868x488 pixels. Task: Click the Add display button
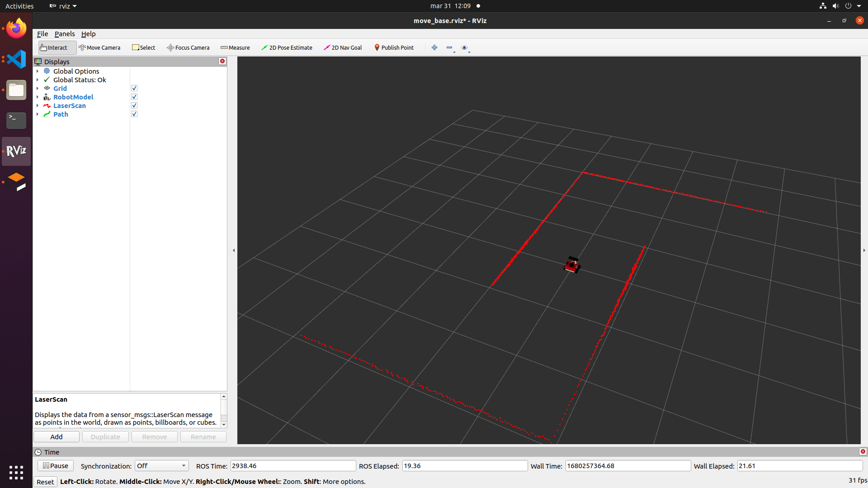tap(57, 436)
